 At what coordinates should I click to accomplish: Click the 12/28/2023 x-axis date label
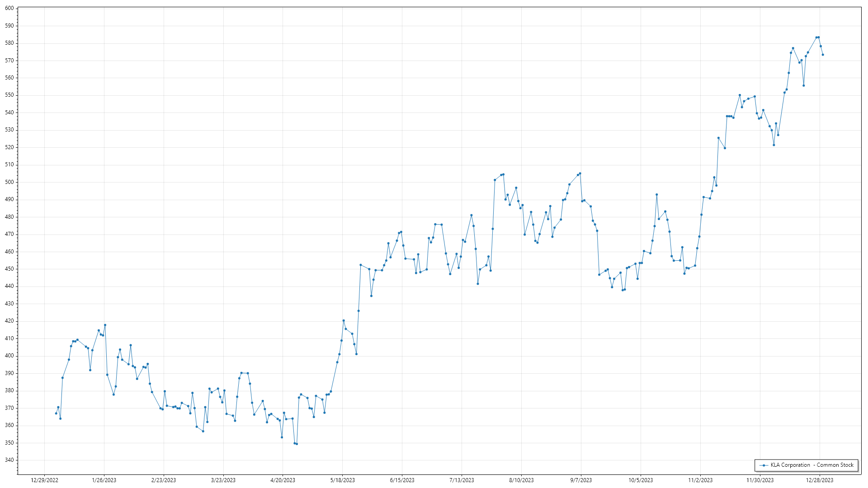820,480
